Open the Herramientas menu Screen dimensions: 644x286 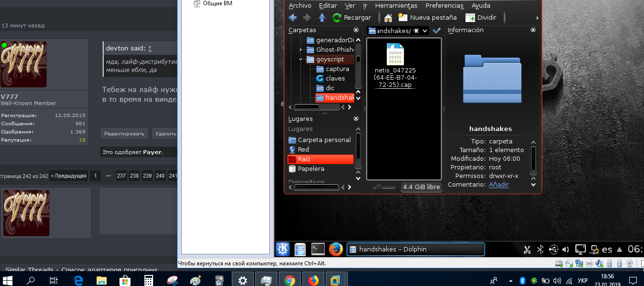coord(396,6)
